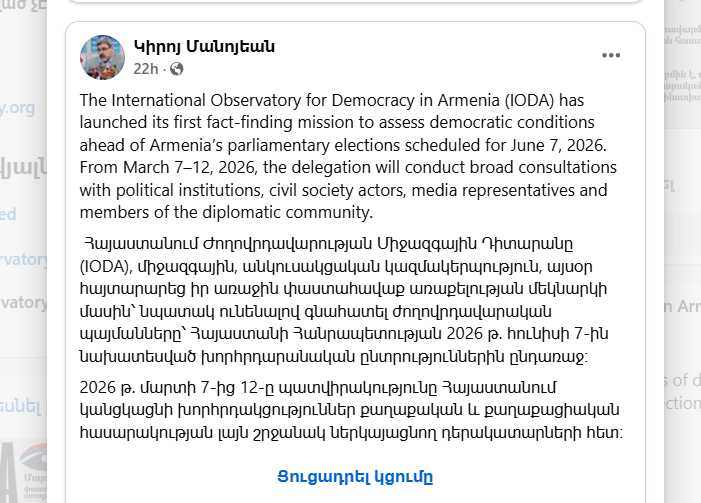This screenshot has height=503, width=701.
Task: Click the blue 'ed' link fragment on left
Action: click(x=8, y=214)
